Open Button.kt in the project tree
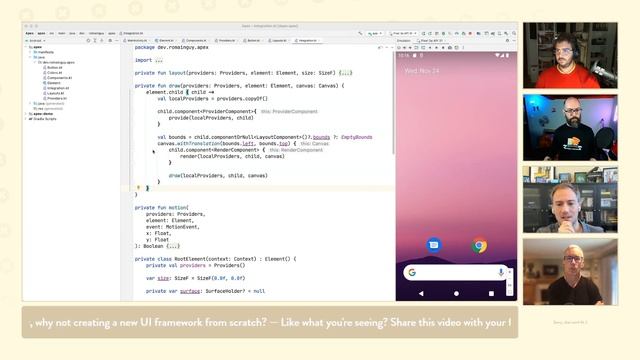640x360 pixels. (53, 67)
